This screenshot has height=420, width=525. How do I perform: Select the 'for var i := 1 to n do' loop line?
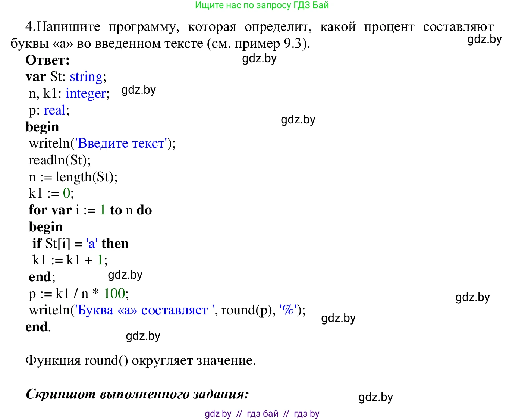coord(90,210)
